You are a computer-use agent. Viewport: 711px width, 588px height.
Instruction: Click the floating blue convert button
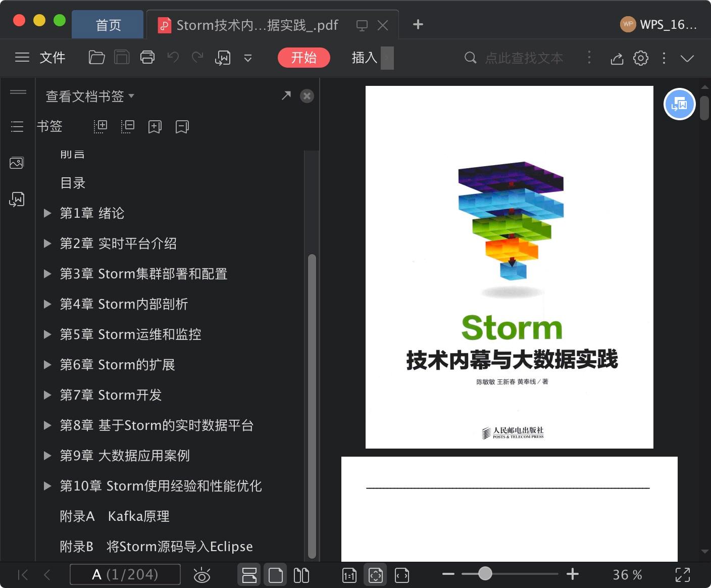point(679,104)
